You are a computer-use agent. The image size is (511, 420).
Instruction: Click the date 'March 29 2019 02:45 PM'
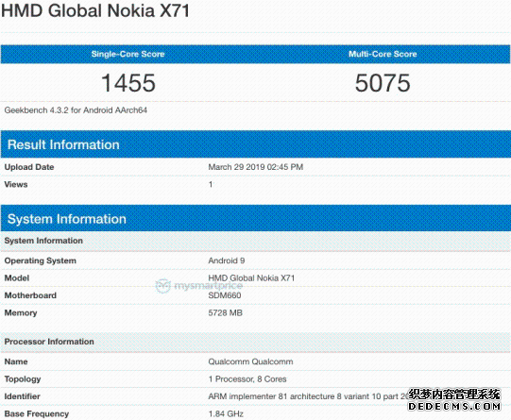(x=256, y=167)
